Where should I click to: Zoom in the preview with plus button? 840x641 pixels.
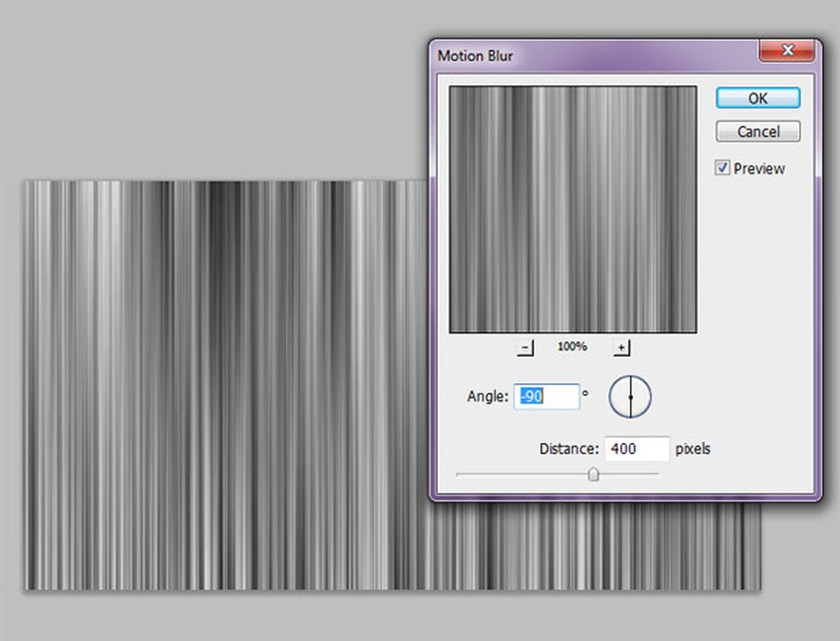[x=621, y=347]
